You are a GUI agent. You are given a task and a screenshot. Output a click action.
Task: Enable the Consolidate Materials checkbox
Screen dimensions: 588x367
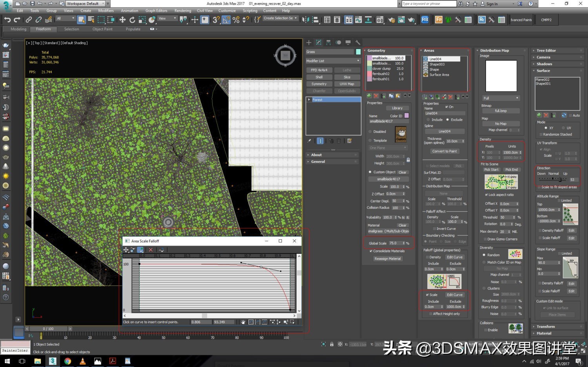click(371, 251)
